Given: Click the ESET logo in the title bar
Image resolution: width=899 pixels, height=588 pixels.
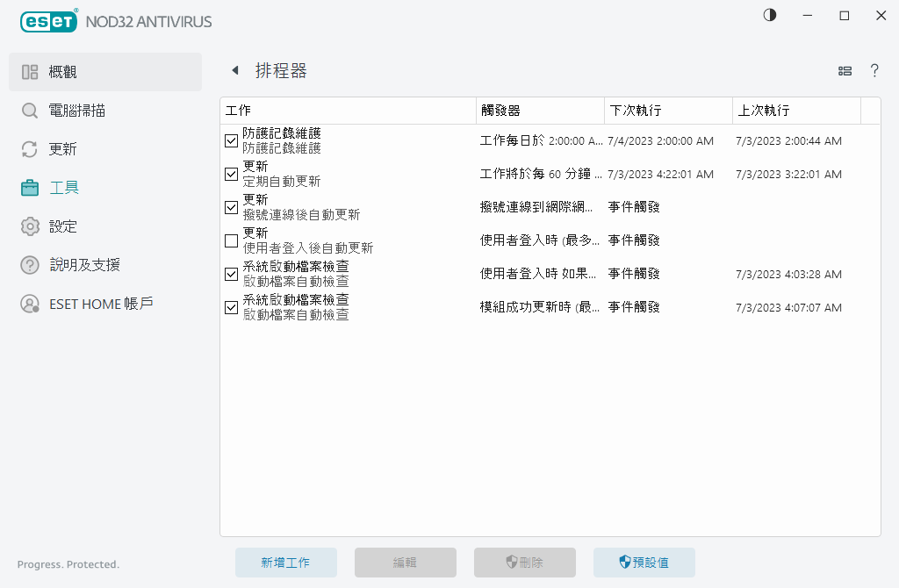Looking at the screenshot, I should (x=48, y=21).
